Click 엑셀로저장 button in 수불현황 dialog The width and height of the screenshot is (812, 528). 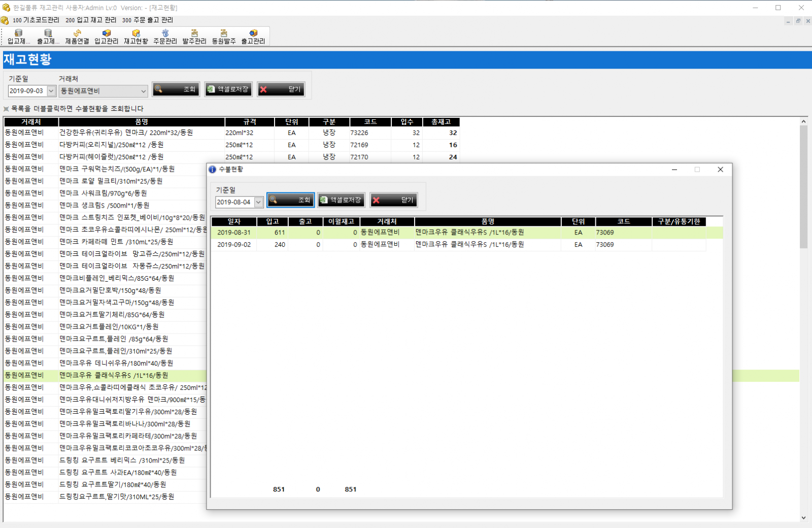tap(342, 200)
